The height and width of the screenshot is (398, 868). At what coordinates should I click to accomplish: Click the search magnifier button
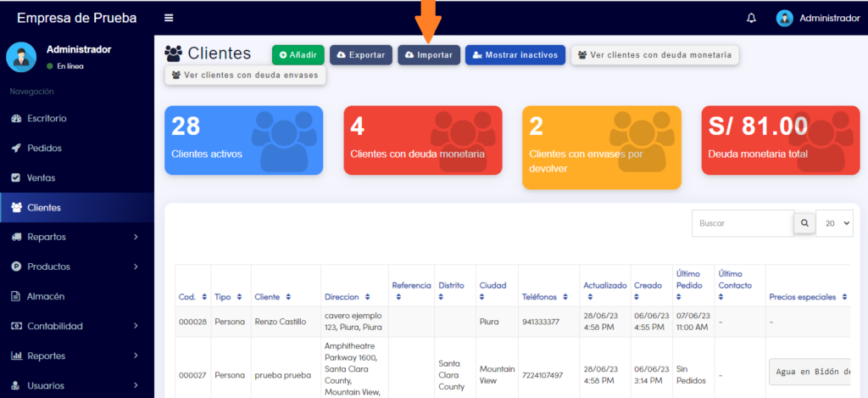click(805, 223)
